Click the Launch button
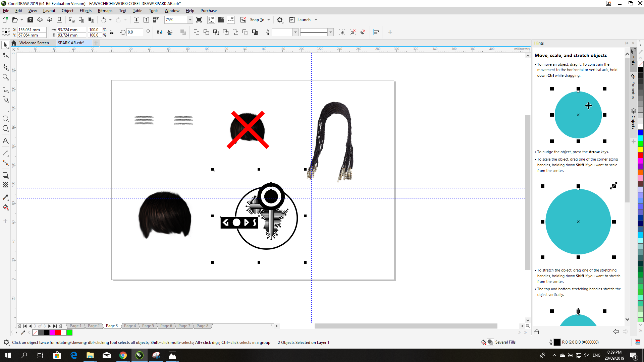Screen dimensions: 644x362 coord(304,20)
